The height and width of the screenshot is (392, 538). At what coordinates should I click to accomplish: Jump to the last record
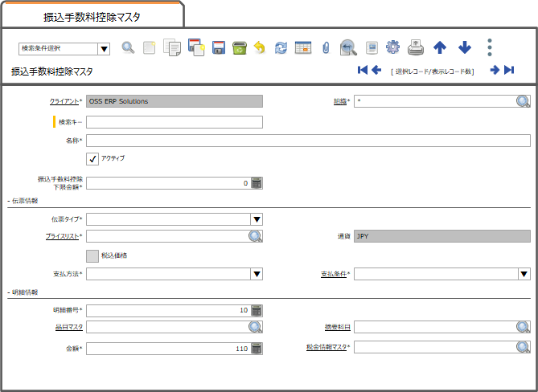pos(509,70)
